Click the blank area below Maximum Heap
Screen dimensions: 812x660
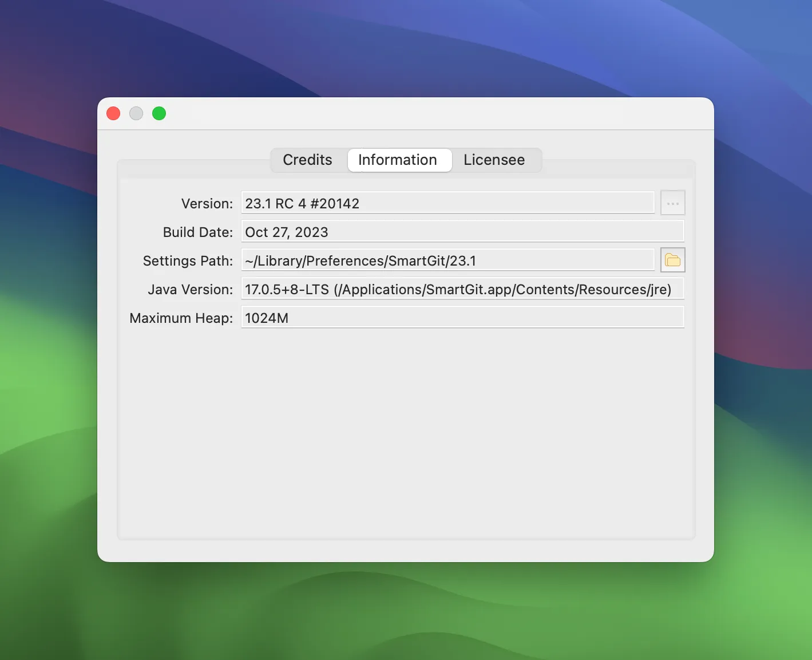(x=406, y=432)
